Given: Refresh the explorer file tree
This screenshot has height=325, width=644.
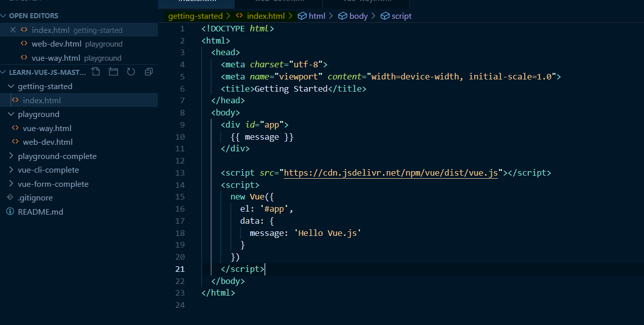Looking at the screenshot, I should click(131, 72).
